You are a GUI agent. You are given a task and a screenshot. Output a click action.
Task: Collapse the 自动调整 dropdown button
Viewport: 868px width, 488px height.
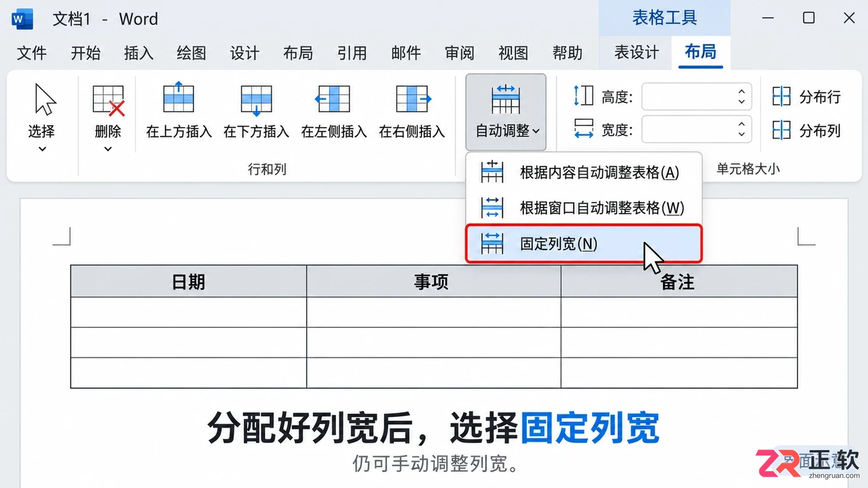click(x=506, y=112)
